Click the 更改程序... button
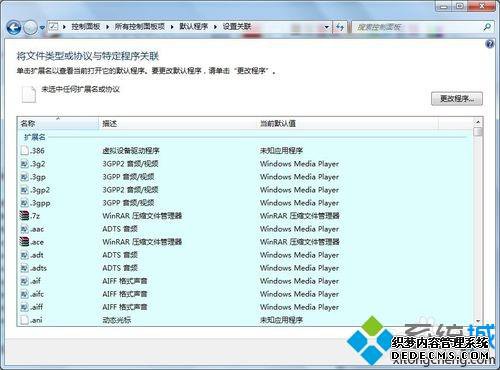The width and height of the screenshot is (500, 370). pyautogui.click(x=457, y=99)
